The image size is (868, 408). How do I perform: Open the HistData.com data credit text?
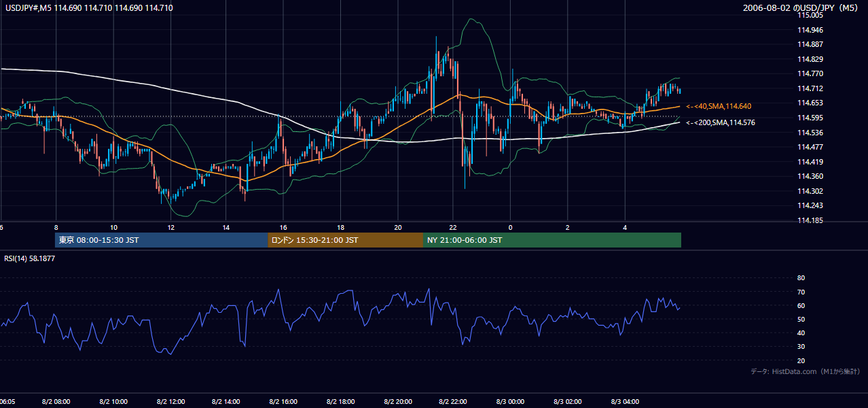(x=806, y=371)
